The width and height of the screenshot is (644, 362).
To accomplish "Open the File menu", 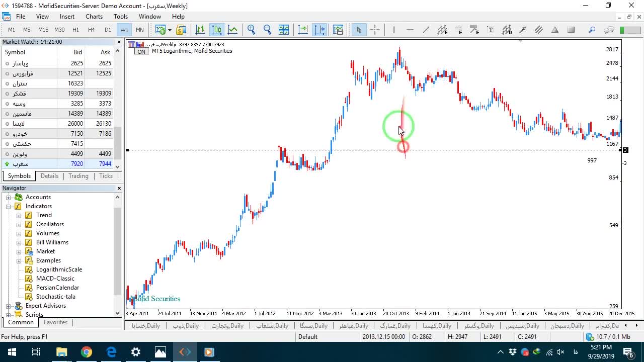I will tap(21, 17).
